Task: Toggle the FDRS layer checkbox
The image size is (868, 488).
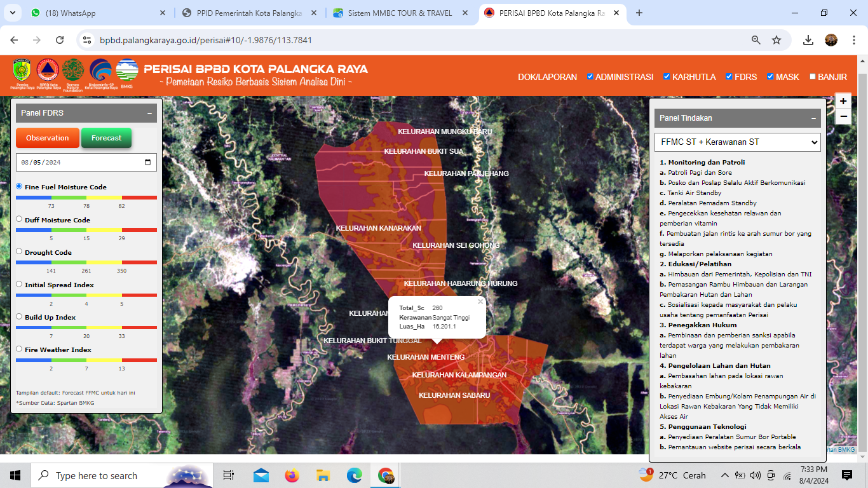Action: (729, 77)
